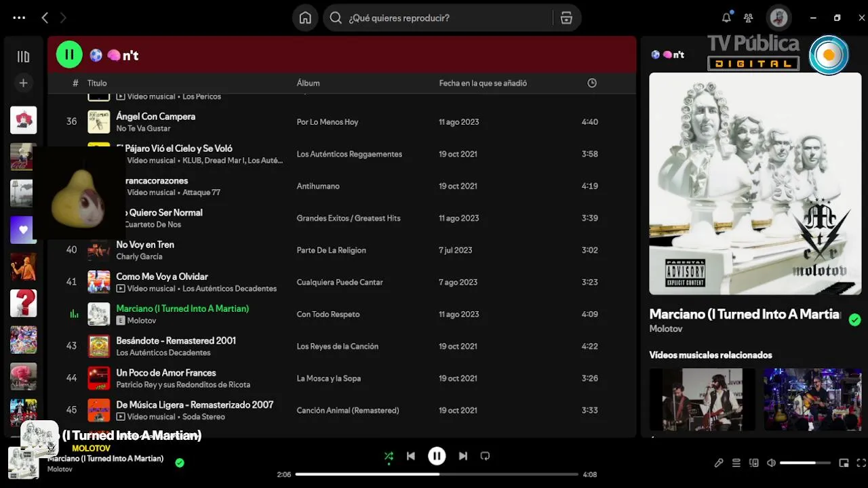This screenshot has height=488, width=868.
Task: Click the now playing equalizer icon for Marciano
Action: (75, 314)
